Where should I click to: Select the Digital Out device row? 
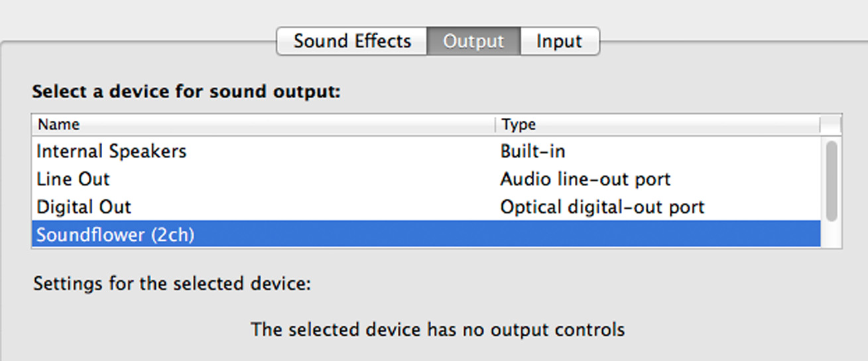point(84,207)
